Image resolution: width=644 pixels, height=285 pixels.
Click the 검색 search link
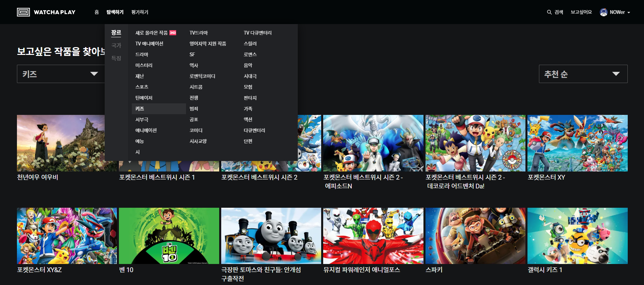coord(559,12)
